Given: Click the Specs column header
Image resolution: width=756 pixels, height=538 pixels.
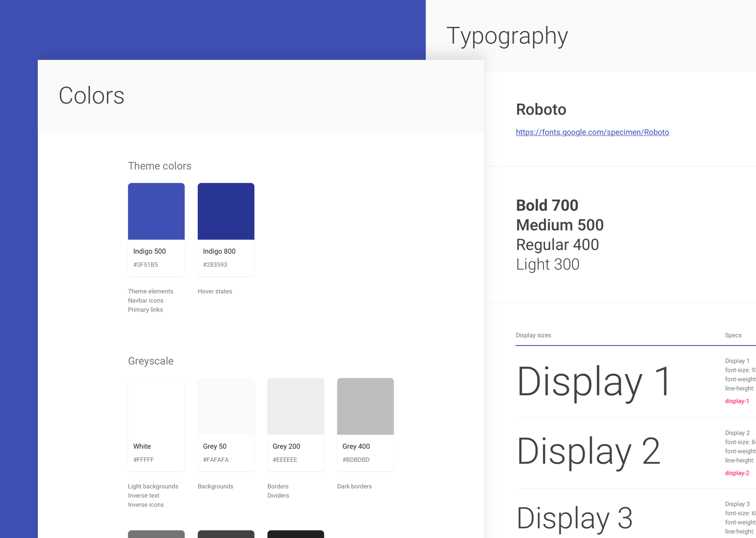Looking at the screenshot, I should [x=733, y=335].
